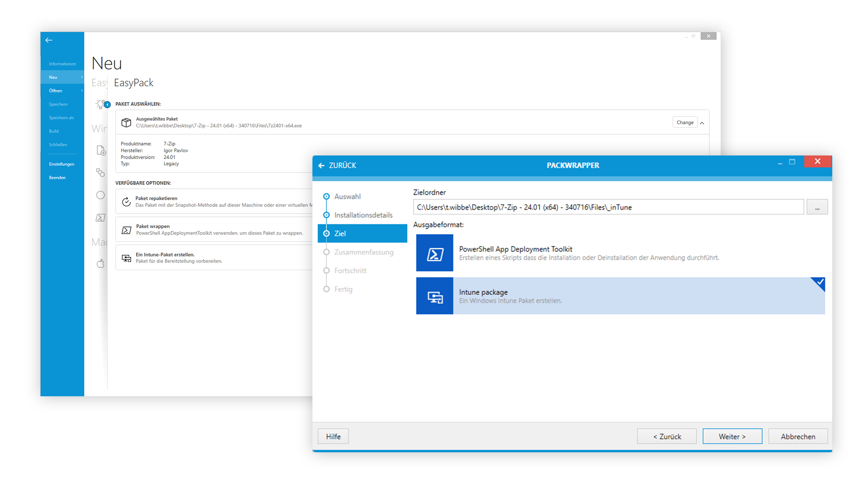This screenshot has width=868, height=488.
Task: Click the Intune package blue tile icon
Action: (x=434, y=296)
